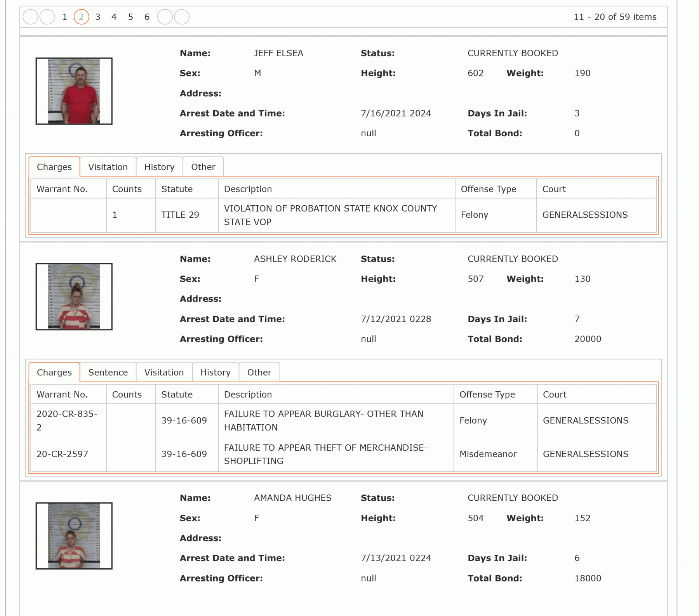Go to next page pager button
The height and width of the screenshot is (616, 699).
pos(165,17)
